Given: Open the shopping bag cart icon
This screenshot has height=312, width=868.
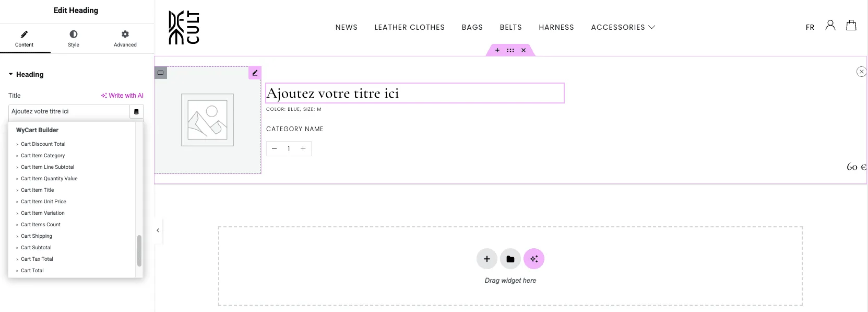Looking at the screenshot, I should tap(851, 25).
